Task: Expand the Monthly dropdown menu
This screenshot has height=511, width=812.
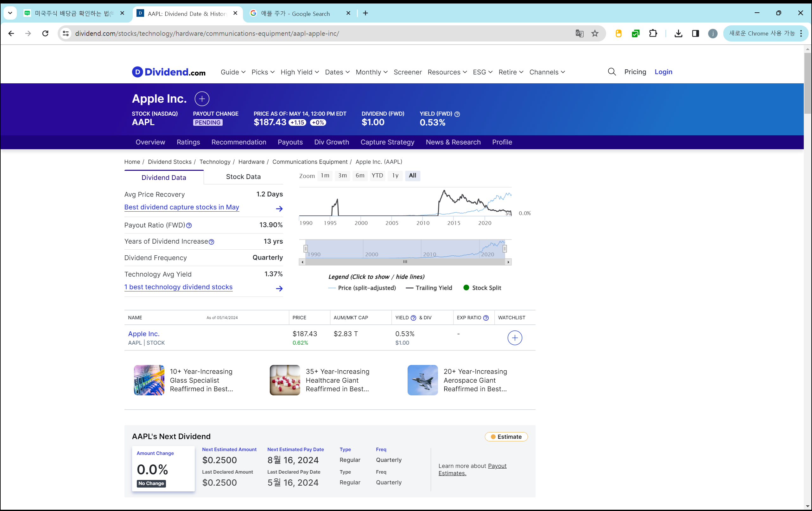Action: point(371,72)
